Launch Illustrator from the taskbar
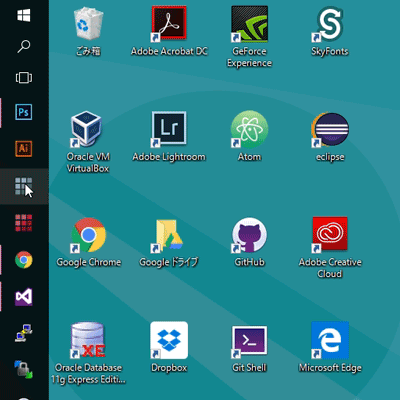Viewport: 400px width, 400px height. point(24,149)
